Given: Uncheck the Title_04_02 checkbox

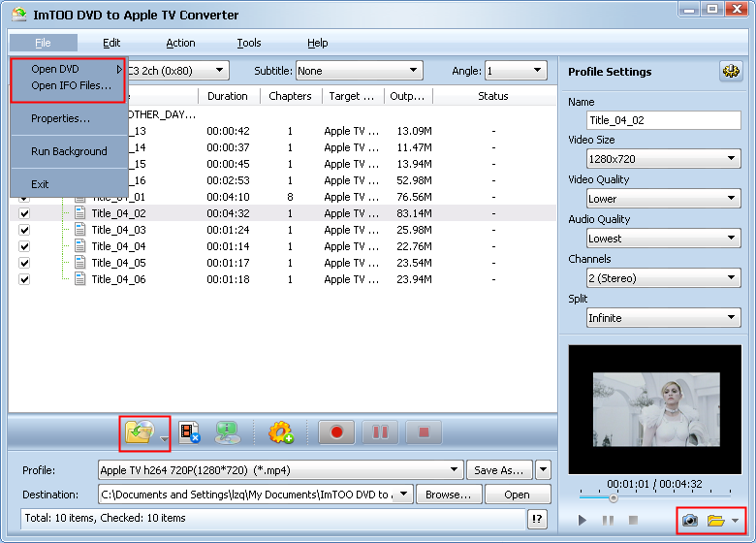Looking at the screenshot, I should 24,213.
